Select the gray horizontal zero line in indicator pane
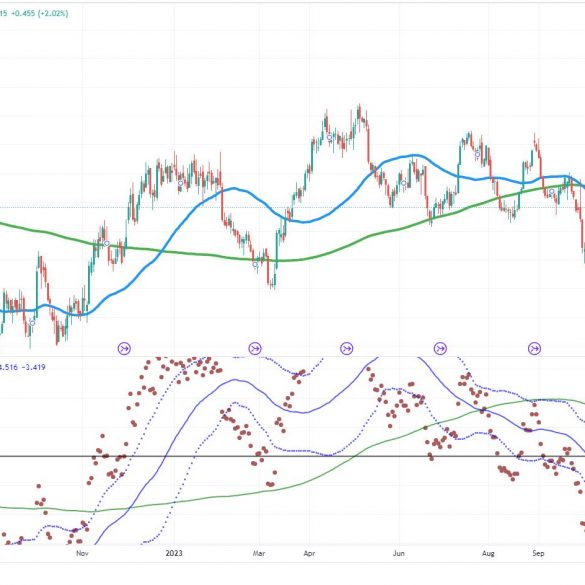This screenshot has width=585, height=585. point(292,456)
